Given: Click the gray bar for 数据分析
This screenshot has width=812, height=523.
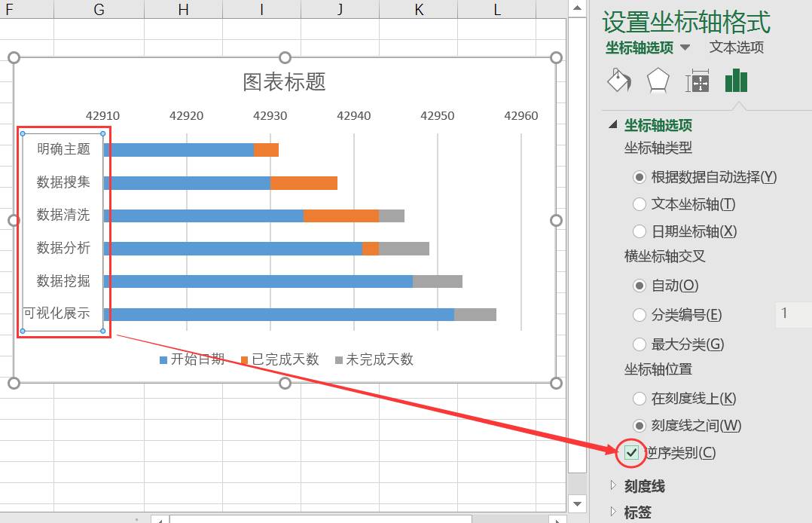Looking at the screenshot, I should (404, 249).
